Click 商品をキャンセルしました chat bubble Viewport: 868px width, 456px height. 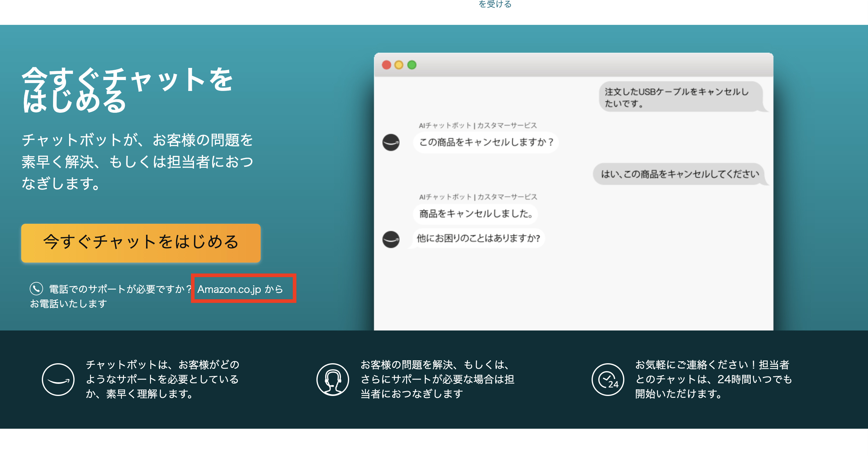pyautogui.click(x=476, y=213)
